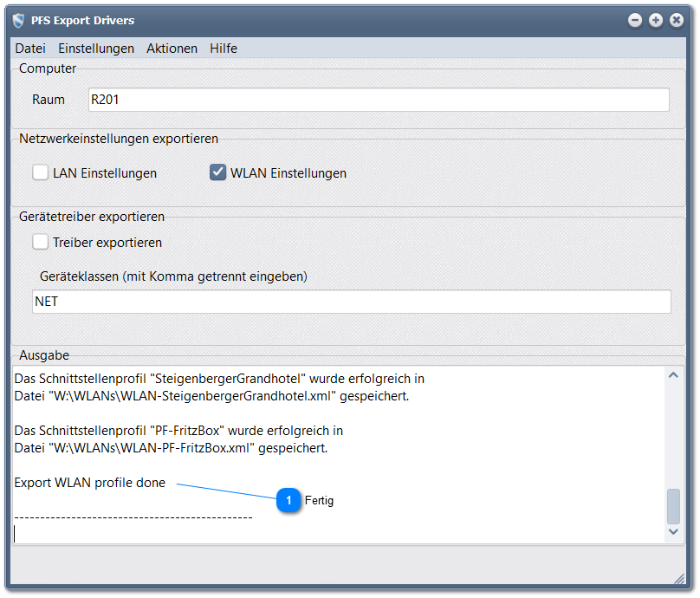The height and width of the screenshot is (598, 700).
Task: Open the Aktionen menu
Action: (172, 49)
